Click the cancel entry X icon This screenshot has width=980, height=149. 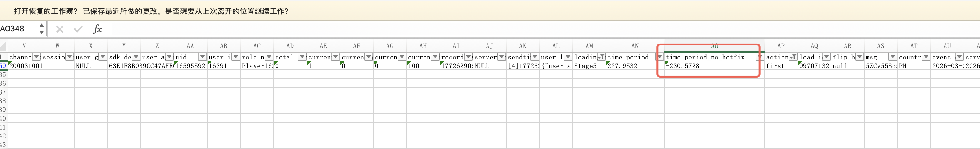[x=60, y=29]
